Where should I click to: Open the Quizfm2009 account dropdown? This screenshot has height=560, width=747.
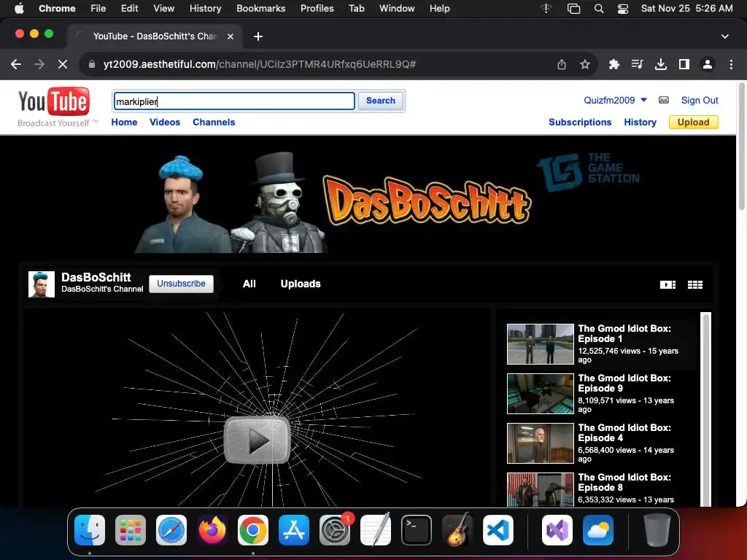coord(615,100)
